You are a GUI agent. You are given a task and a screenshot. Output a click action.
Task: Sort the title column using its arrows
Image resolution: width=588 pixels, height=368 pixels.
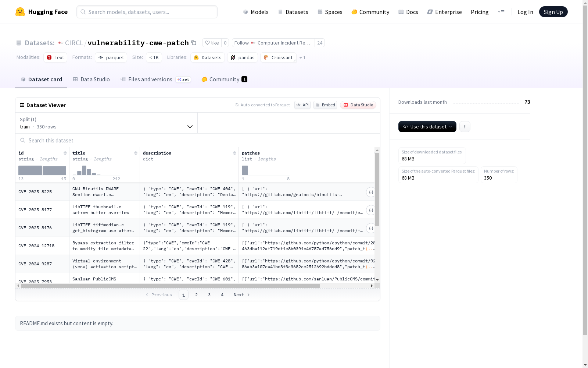click(x=136, y=153)
